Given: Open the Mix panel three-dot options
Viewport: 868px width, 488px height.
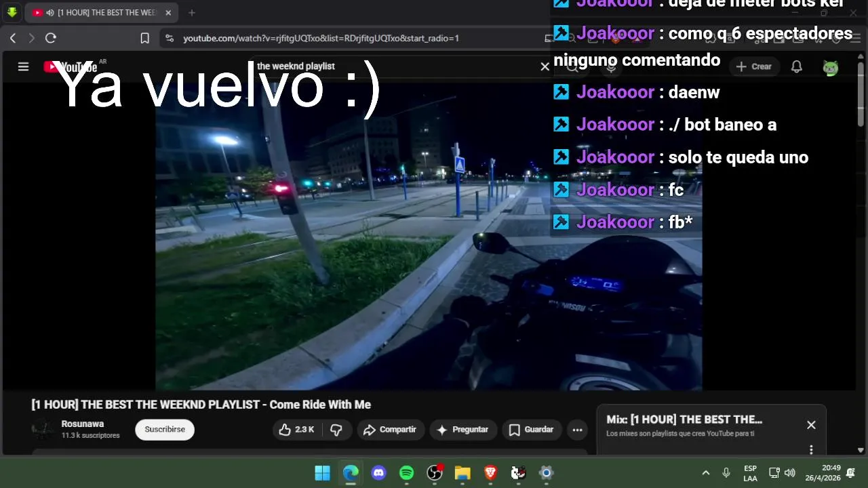Looking at the screenshot, I should [x=811, y=449].
